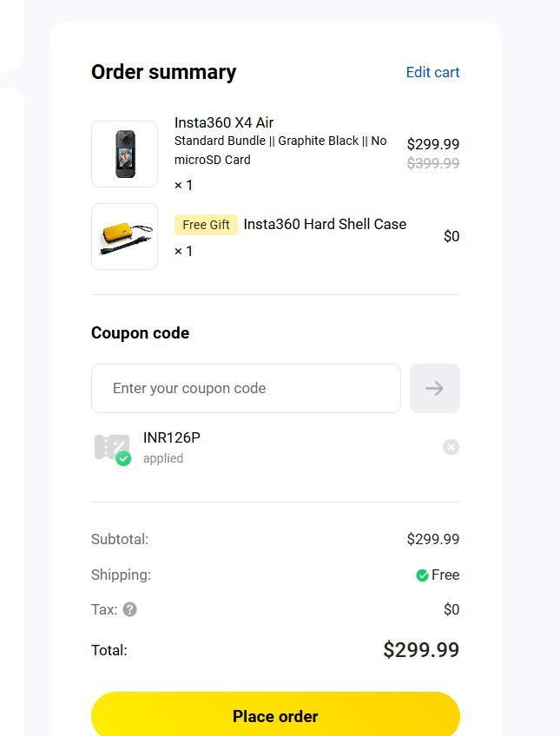Select the Insta360 Hard Shell Case name
Screen dimensions: 560x736
(325, 224)
